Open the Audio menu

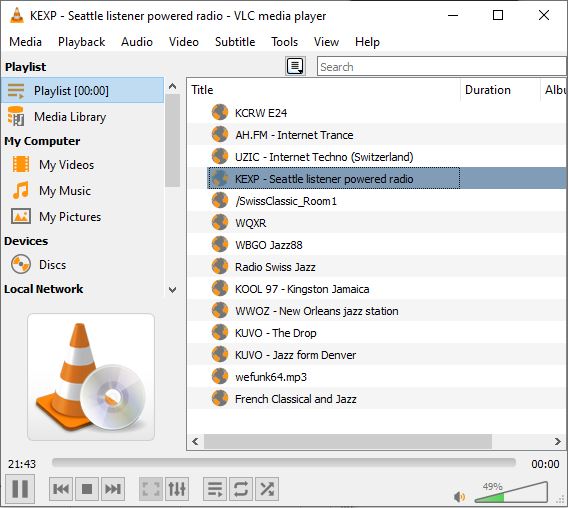pos(137,42)
